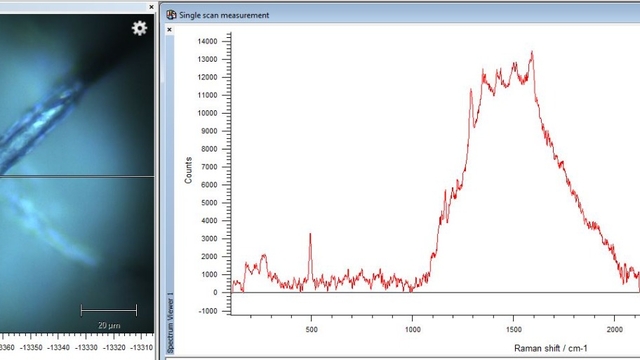Click the Single scan measurement title text

click(x=224, y=16)
